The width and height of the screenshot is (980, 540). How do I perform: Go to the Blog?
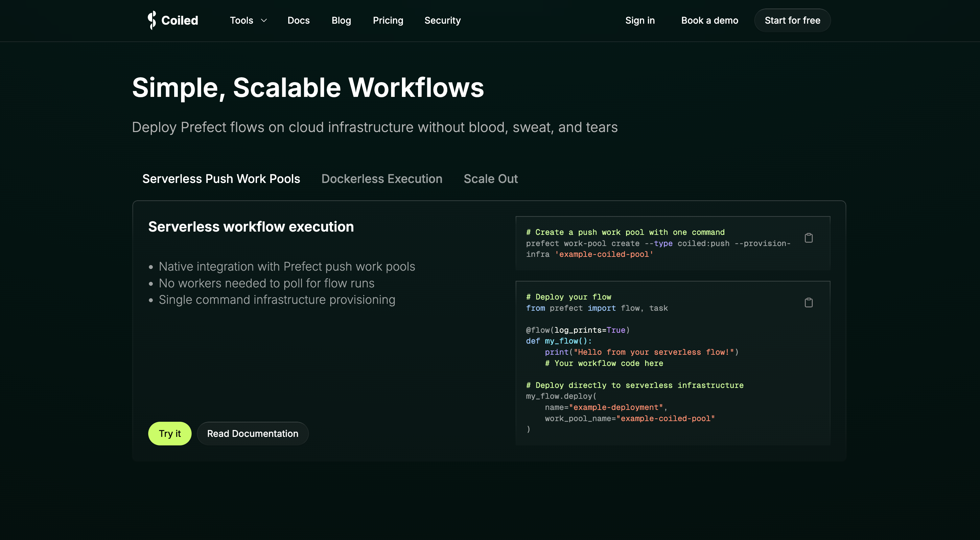(341, 21)
